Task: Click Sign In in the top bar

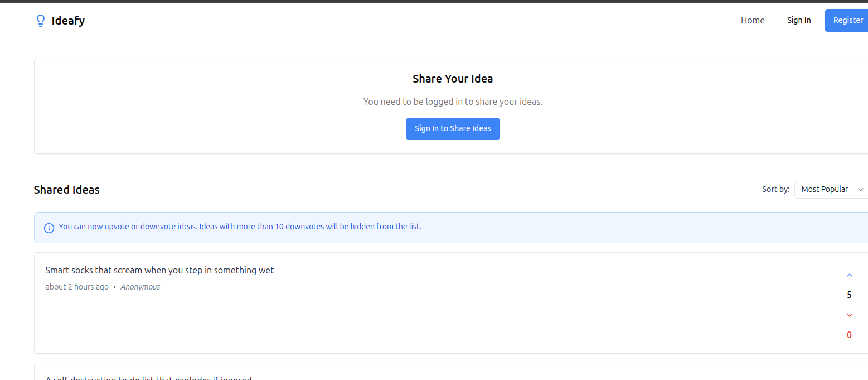Action: pyautogui.click(x=799, y=21)
